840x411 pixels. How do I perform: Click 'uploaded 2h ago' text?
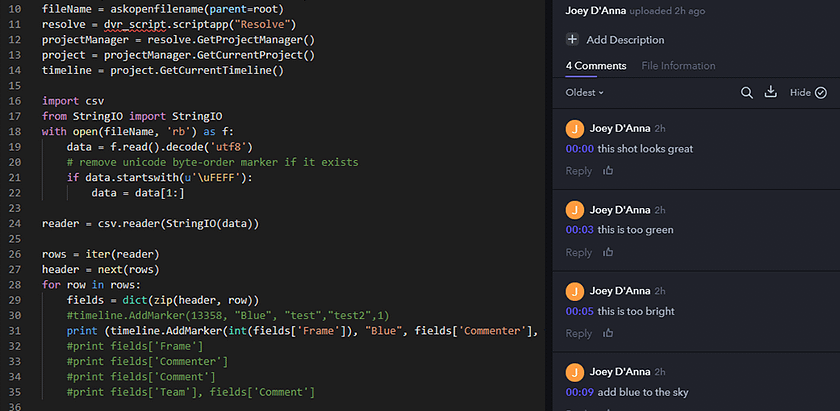point(668,11)
